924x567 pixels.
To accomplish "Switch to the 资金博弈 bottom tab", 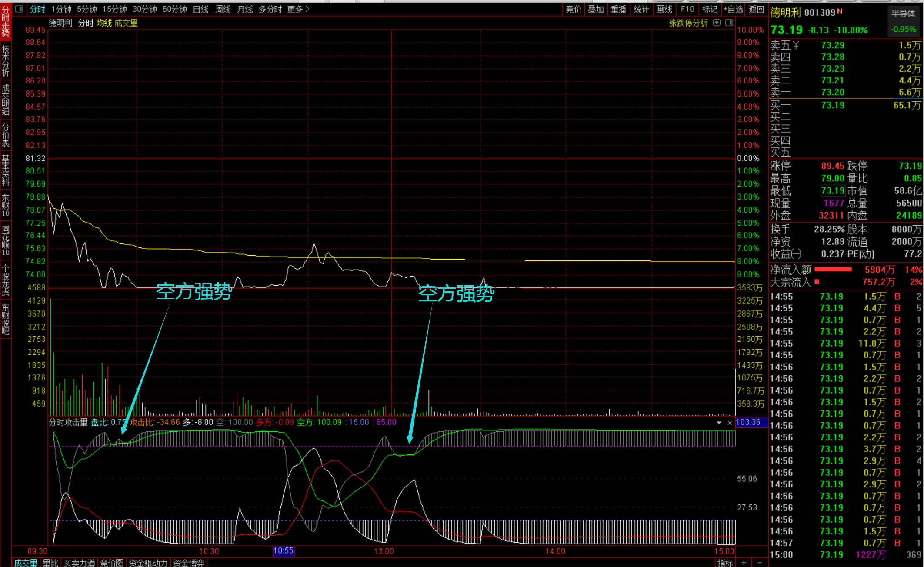I will pyautogui.click(x=189, y=563).
